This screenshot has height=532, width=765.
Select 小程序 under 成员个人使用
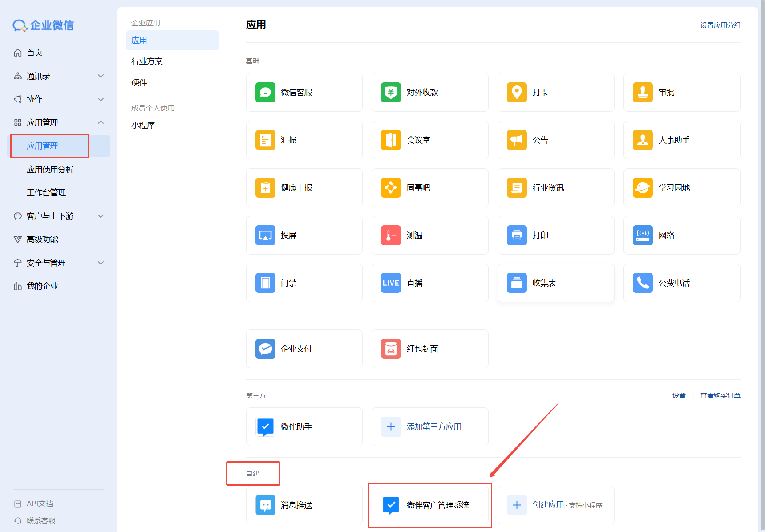click(x=143, y=126)
